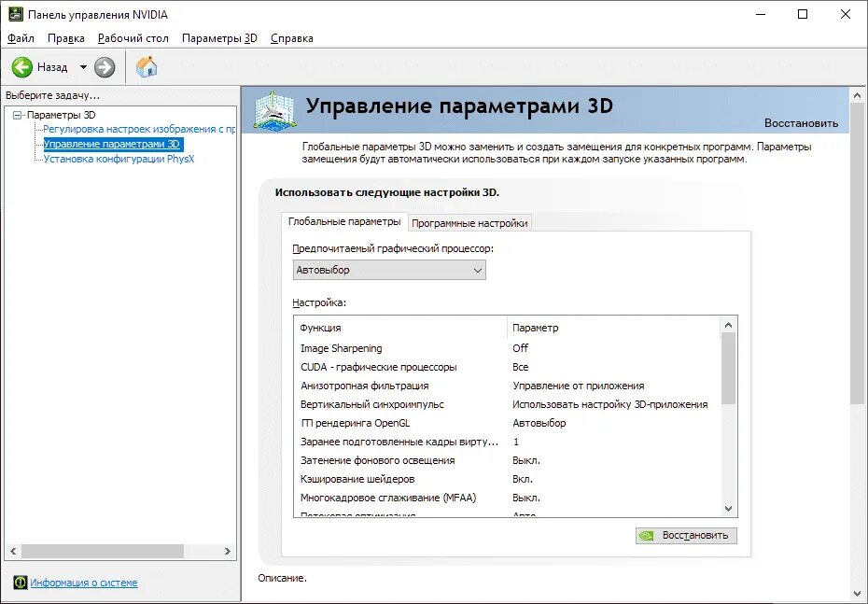This screenshot has height=604, width=868.
Task: Select Затенение фонового освещения row
Action: [508, 460]
